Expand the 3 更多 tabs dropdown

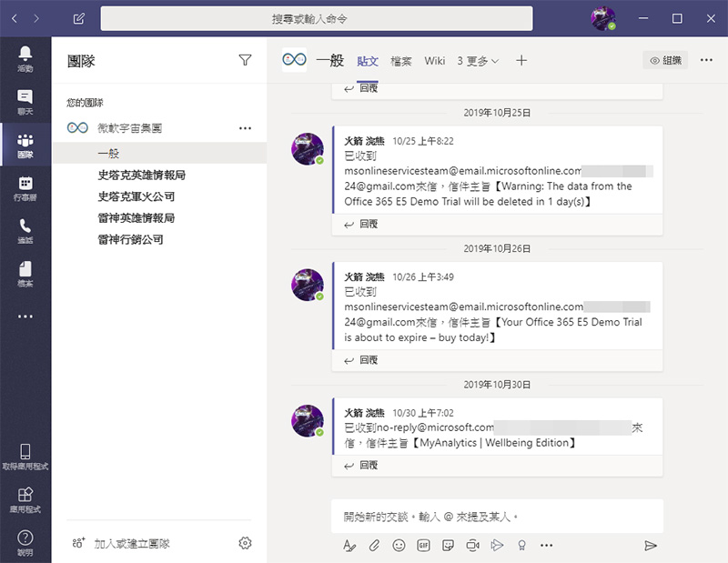click(x=478, y=61)
